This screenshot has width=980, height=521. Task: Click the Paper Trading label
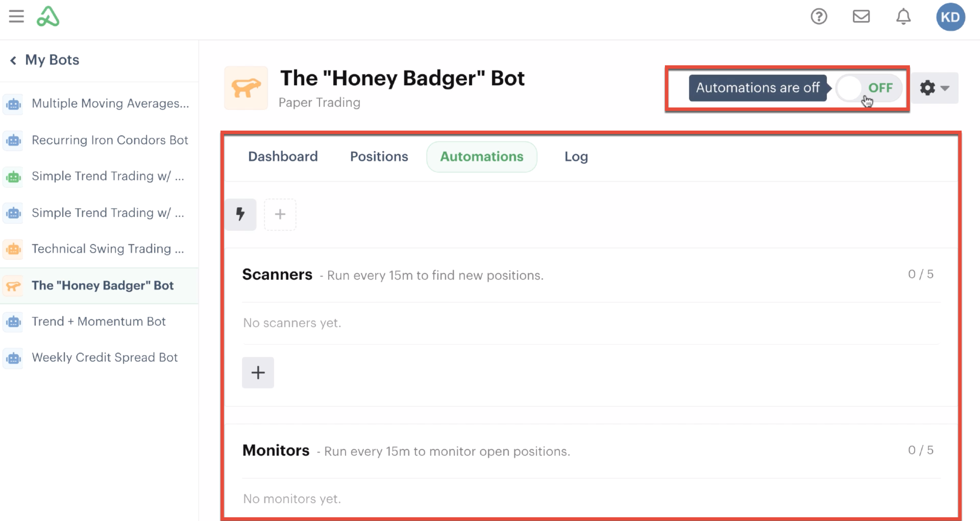[319, 102]
